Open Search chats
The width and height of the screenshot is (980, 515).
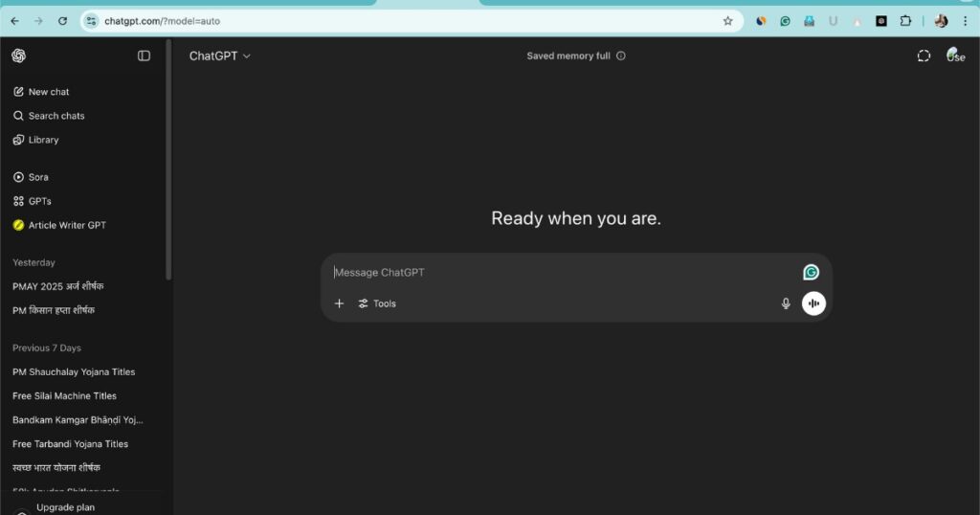pyautogui.click(x=49, y=116)
